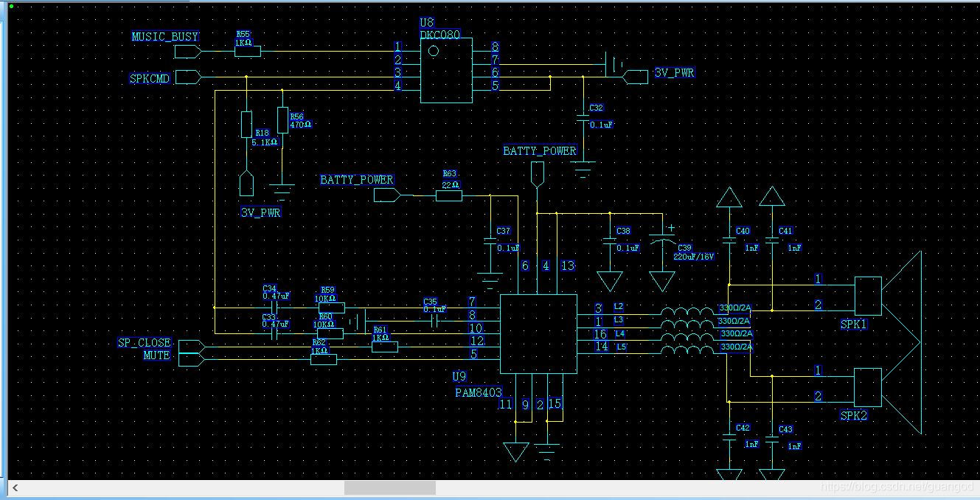This screenshot has height=500, width=980.
Task: Click the "L4" inductor designator
Action: (x=619, y=334)
